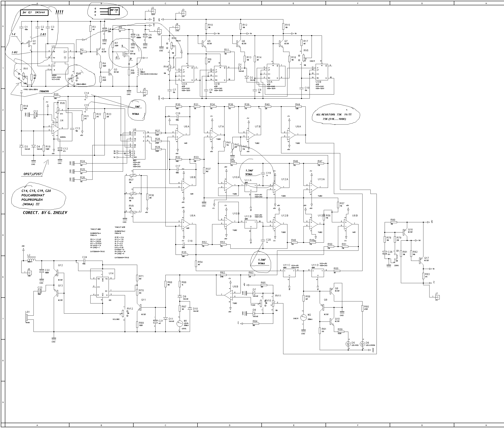Select the RV1 frequency trimmer
Screen dimensions: 504x428
click(24, 76)
